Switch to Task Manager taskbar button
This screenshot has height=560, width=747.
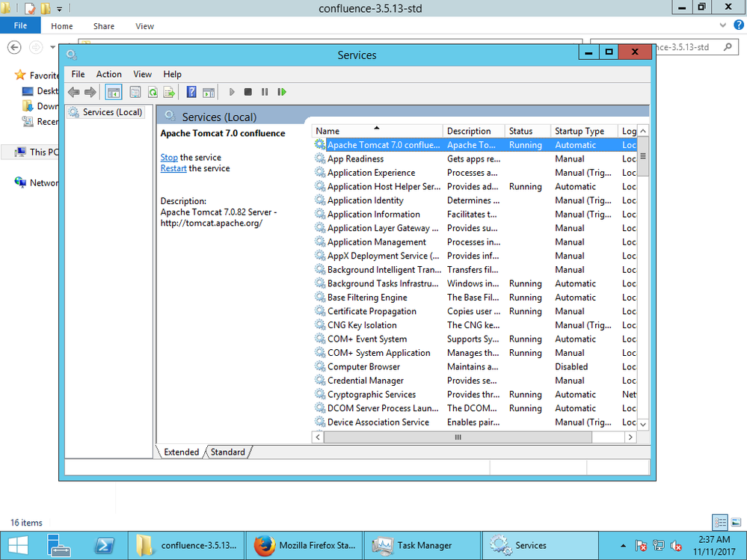point(422,545)
